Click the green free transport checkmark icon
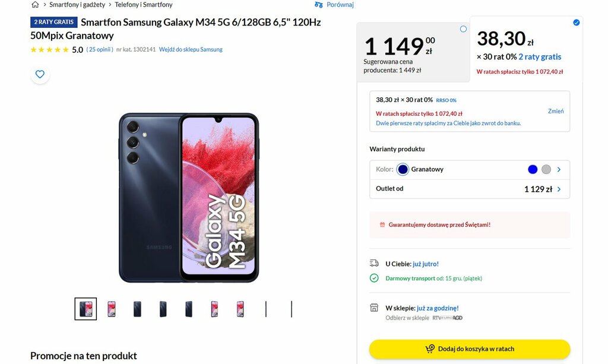The height and width of the screenshot is (364, 608). [374, 278]
